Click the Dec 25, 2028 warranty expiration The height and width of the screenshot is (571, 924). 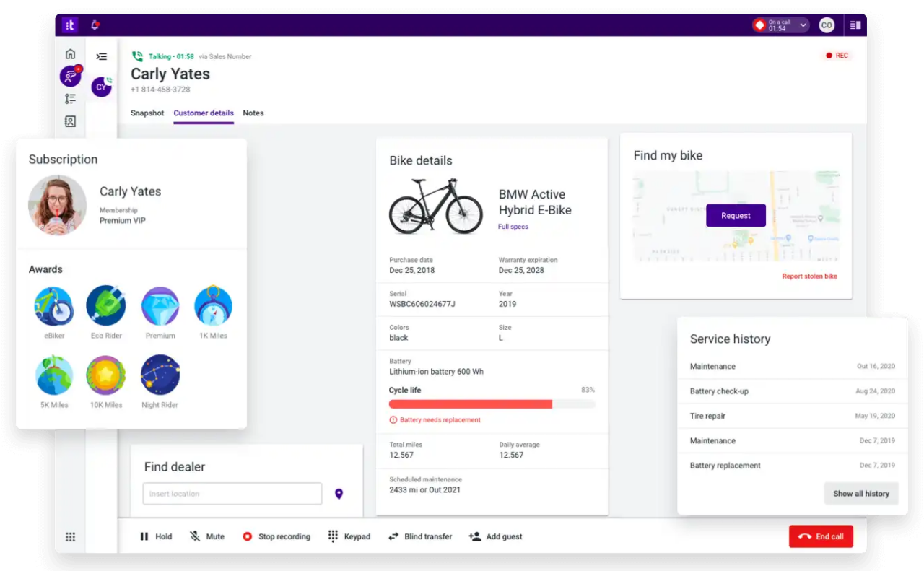tap(521, 270)
